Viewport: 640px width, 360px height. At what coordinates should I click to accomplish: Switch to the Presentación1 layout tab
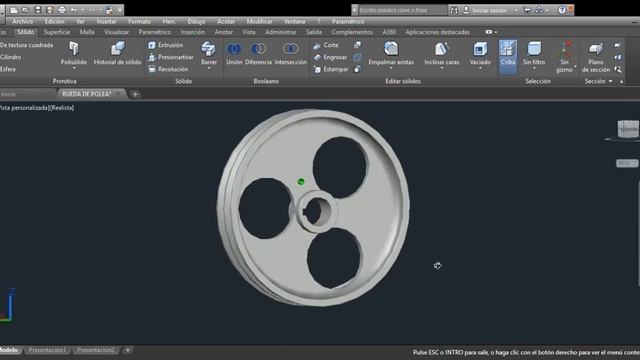point(47,350)
